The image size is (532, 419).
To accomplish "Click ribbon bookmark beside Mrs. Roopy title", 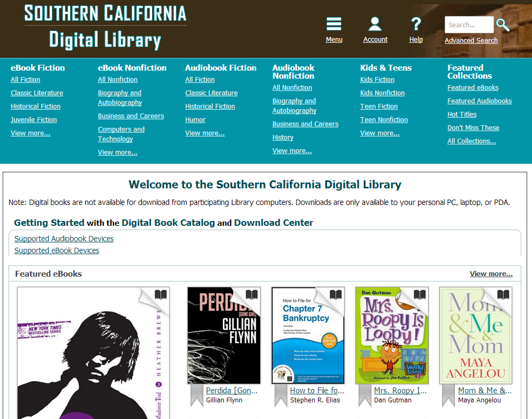I will coord(364,395).
